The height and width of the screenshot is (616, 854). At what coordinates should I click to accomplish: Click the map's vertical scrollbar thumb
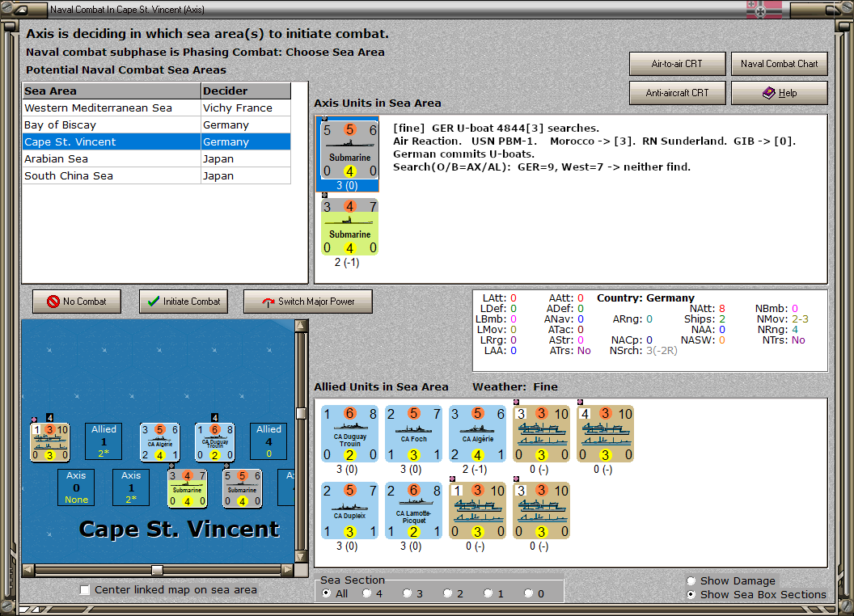(301, 413)
